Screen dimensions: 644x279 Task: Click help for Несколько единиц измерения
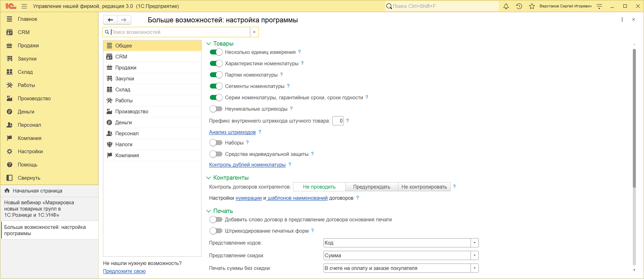point(299,52)
